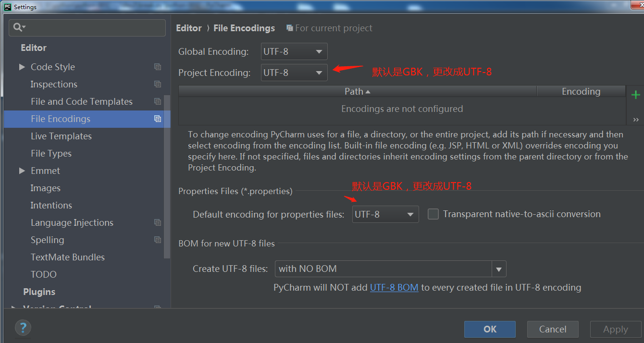Enable Transparent native-to-ascii conversion
This screenshot has width=644, height=343.
[x=433, y=214]
